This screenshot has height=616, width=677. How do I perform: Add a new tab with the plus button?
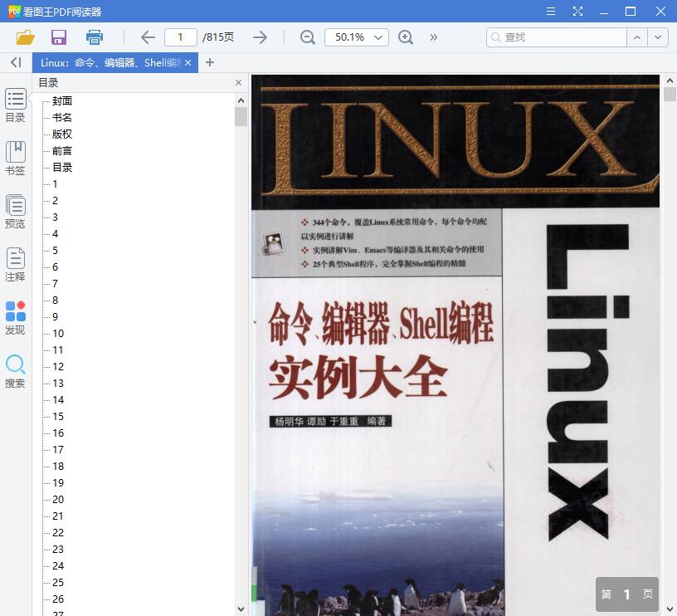point(210,62)
